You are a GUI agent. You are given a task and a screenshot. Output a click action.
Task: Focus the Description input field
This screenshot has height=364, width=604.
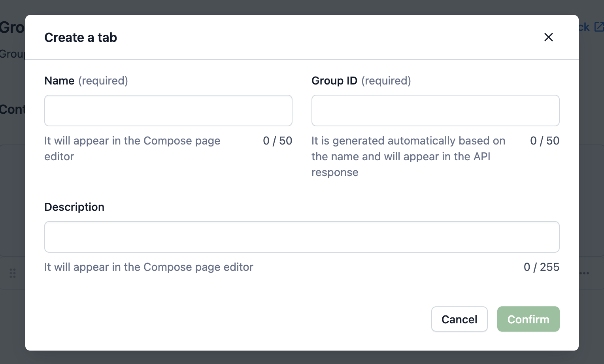pyautogui.click(x=302, y=237)
